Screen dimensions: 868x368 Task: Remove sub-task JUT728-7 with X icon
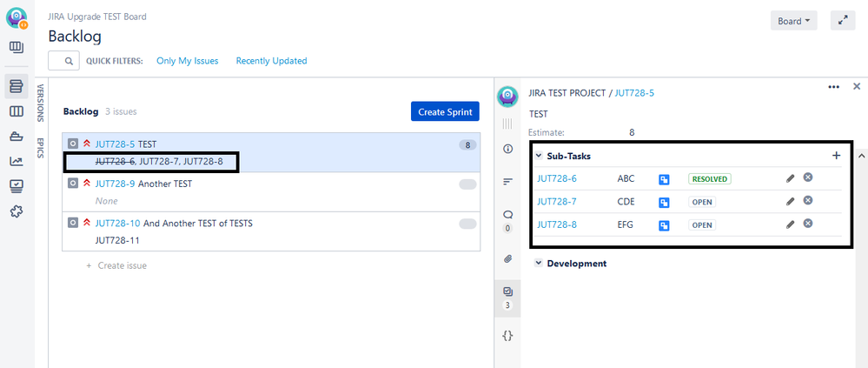point(808,200)
